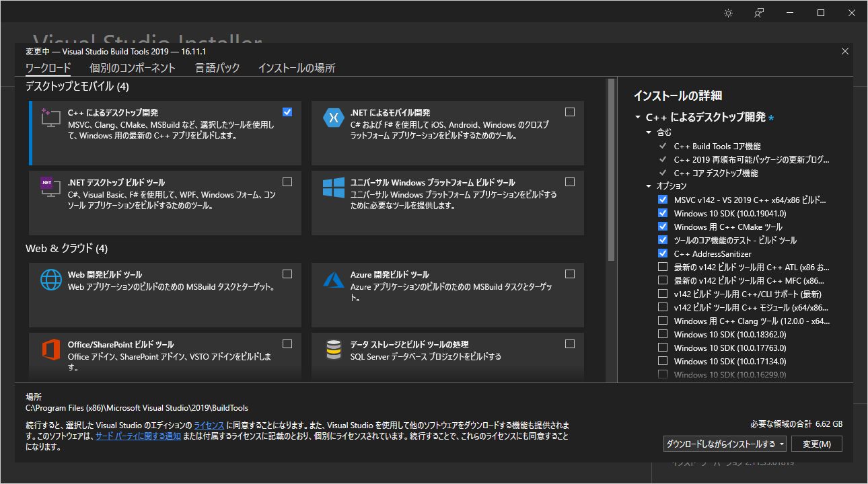The image size is (868, 484).
Task: Toggle the theme sun icon in title bar
Action: [x=728, y=13]
